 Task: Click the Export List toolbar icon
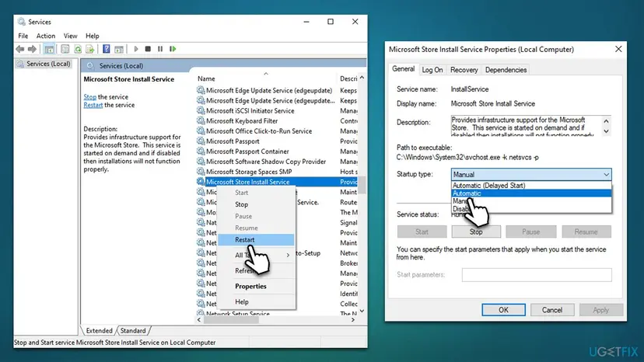pyautogui.click(x=90, y=49)
